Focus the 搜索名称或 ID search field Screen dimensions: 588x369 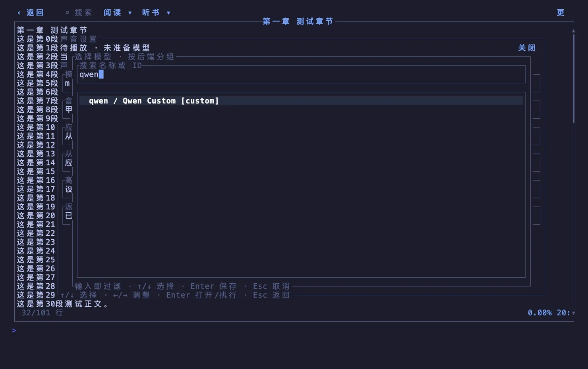pos(301,75)
